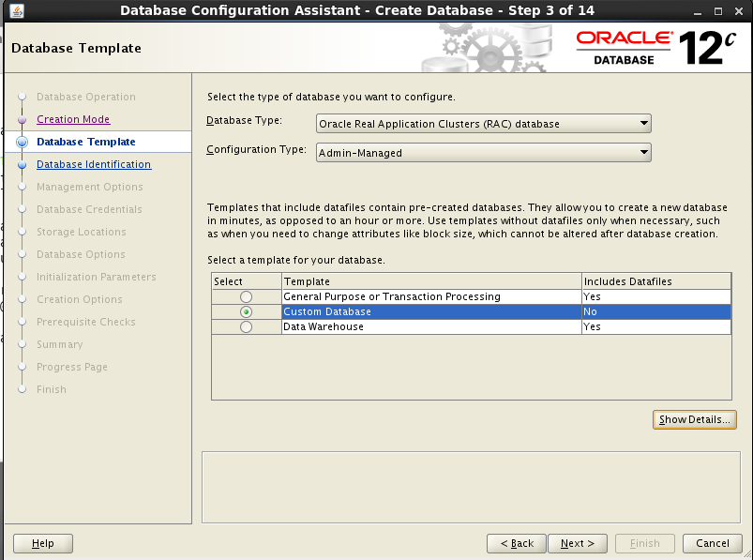Cancel the database creation wizard
The image size is (753, 560).
[x=712, y=543]
